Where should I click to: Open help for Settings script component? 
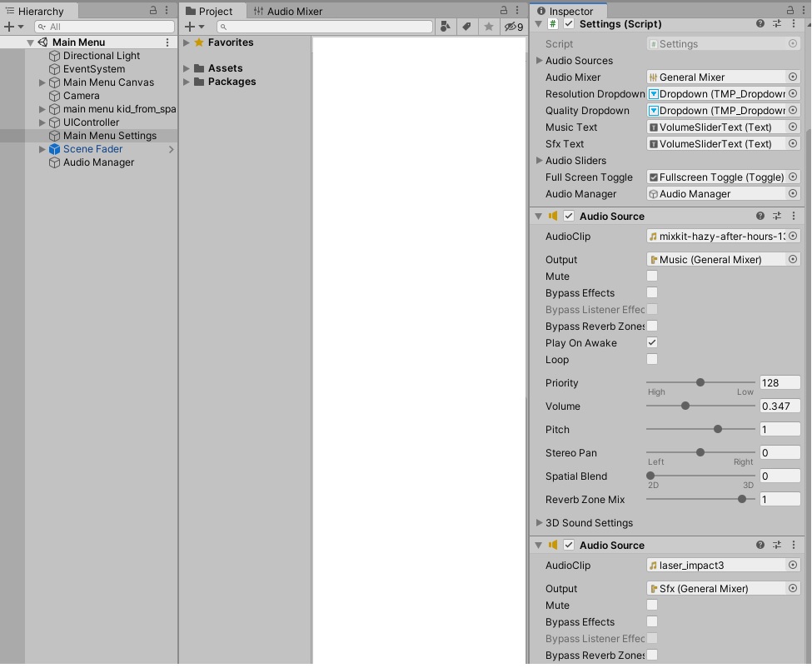click(x=760, y=24)
